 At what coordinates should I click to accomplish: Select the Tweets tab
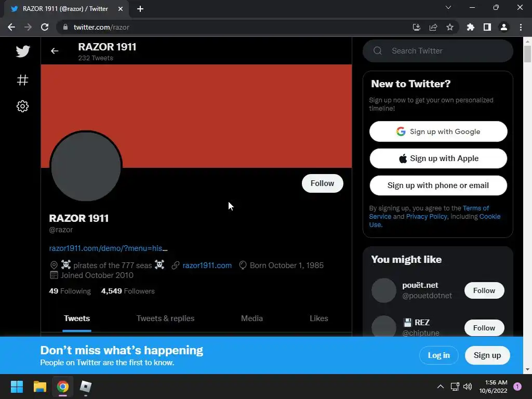[77, 318]
